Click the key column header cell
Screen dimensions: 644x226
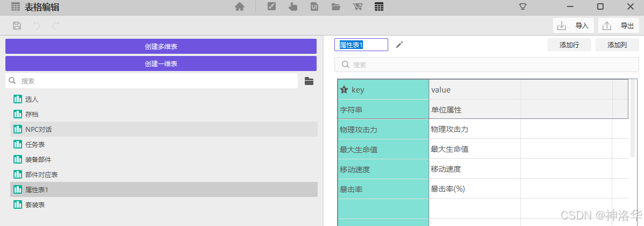tap(383, 89)
